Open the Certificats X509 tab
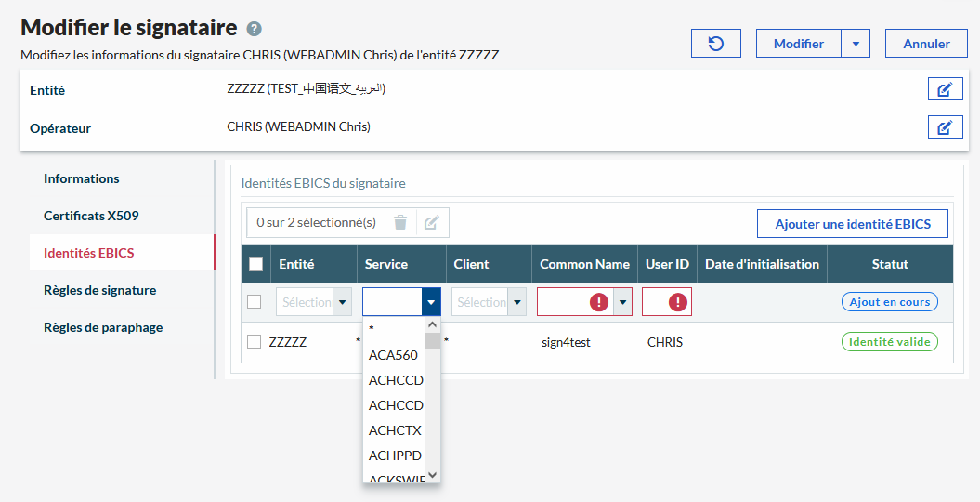This screenshot has height=502, width=980. 91,216
